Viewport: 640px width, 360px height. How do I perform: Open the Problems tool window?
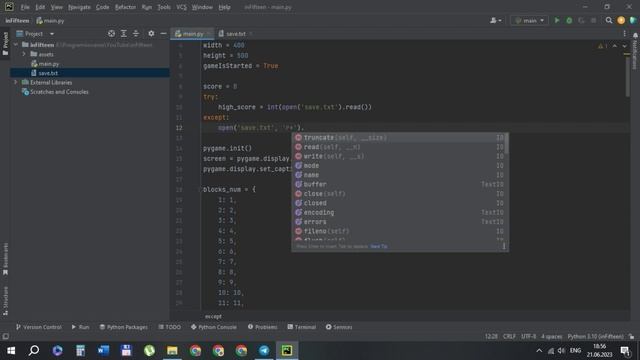pyautogui.click(x=262, y=327)
